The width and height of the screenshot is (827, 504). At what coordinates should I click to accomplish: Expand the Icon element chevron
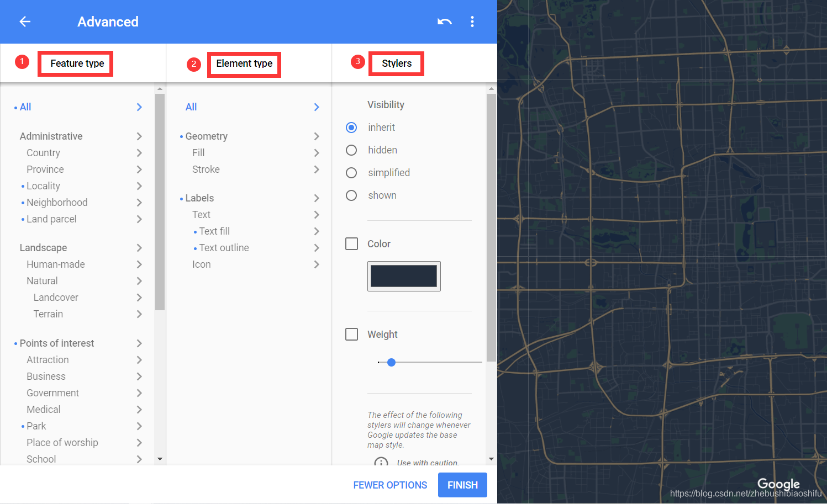point(317,264)
